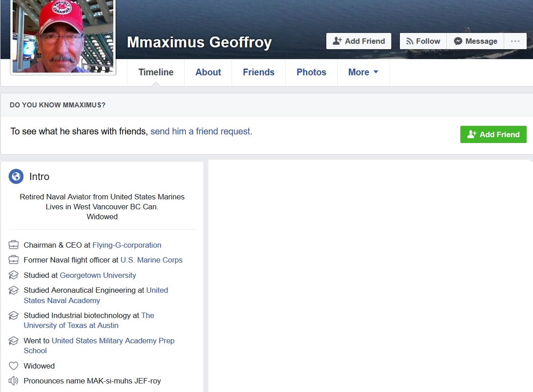Expand the More dropdown tab

coord(363,72)
